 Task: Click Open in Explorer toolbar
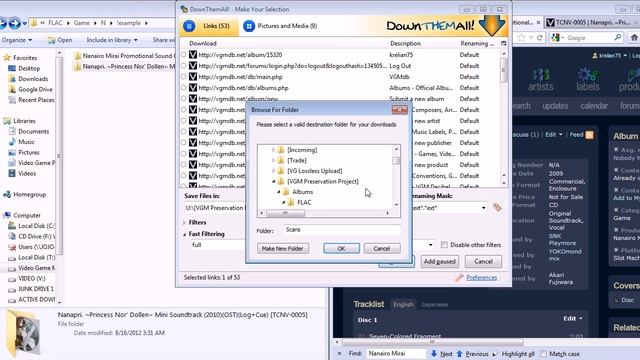tap(60, 40)
